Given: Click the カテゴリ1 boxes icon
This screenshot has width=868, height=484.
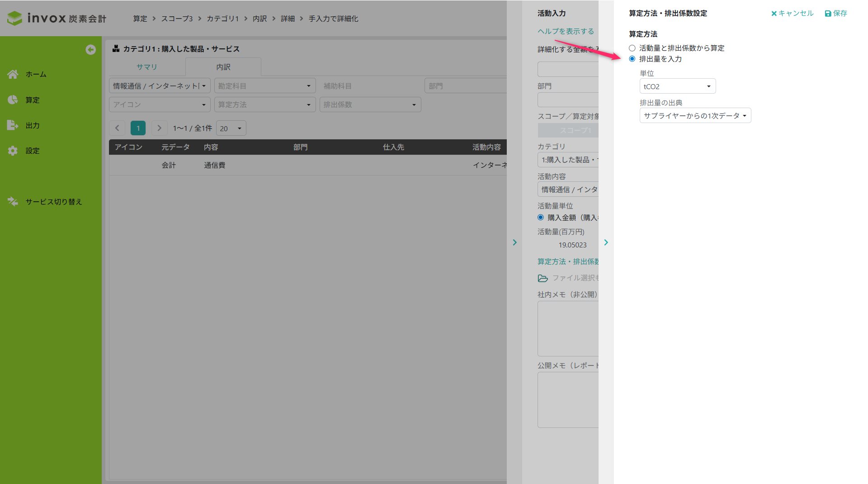Looking at the screenshot, I should 116,48.
